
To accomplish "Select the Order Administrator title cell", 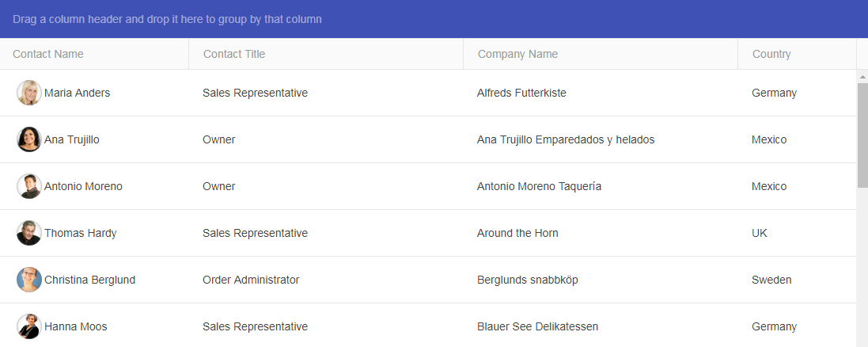I will click(251, 280).
